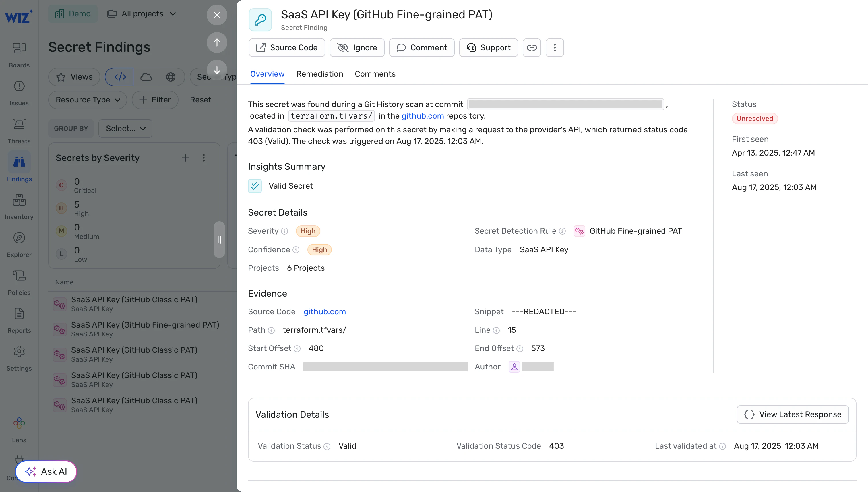Click the Valid Secret check icon
Viewport: 868px width, 492px height.
tap(255, 186)
